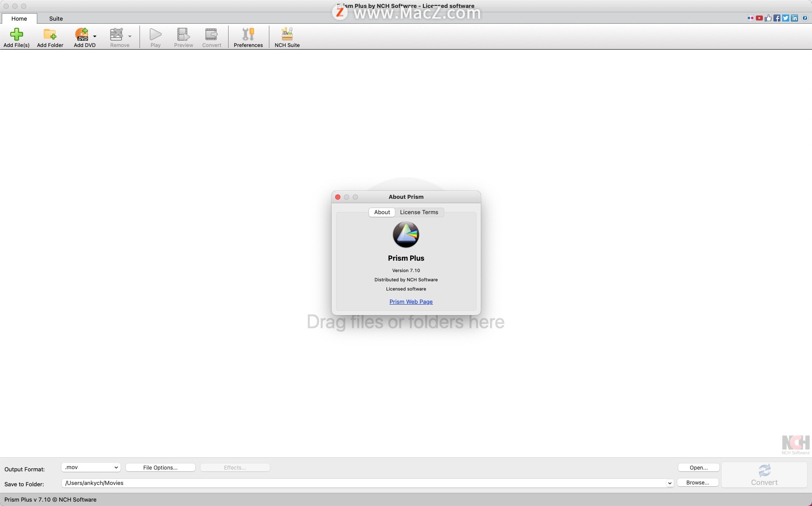Click the Open... button
Screen dimensions: 812x506
tap(699, 468)
